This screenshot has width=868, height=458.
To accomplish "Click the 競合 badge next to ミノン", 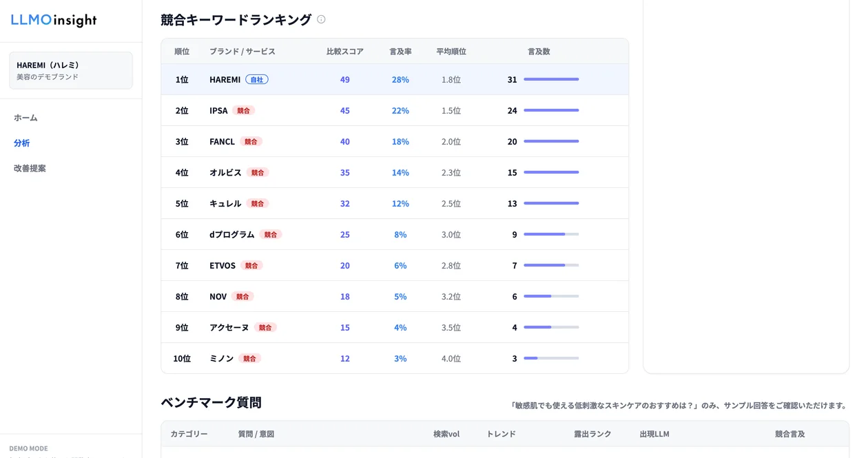I will [x=249, y=358].
